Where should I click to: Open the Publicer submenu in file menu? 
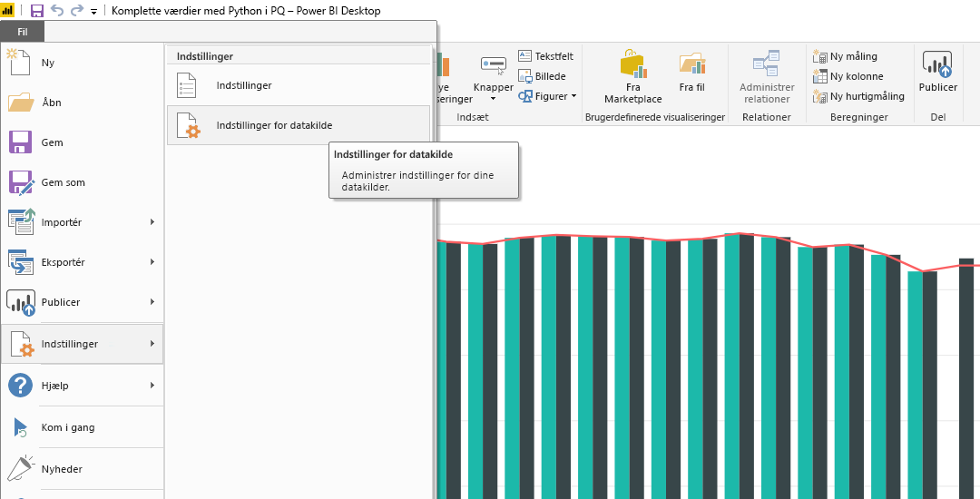[82, 302]
